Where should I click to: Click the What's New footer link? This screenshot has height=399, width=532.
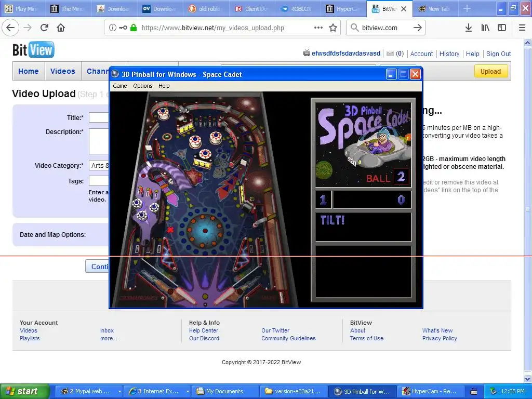tap(437, 330)
